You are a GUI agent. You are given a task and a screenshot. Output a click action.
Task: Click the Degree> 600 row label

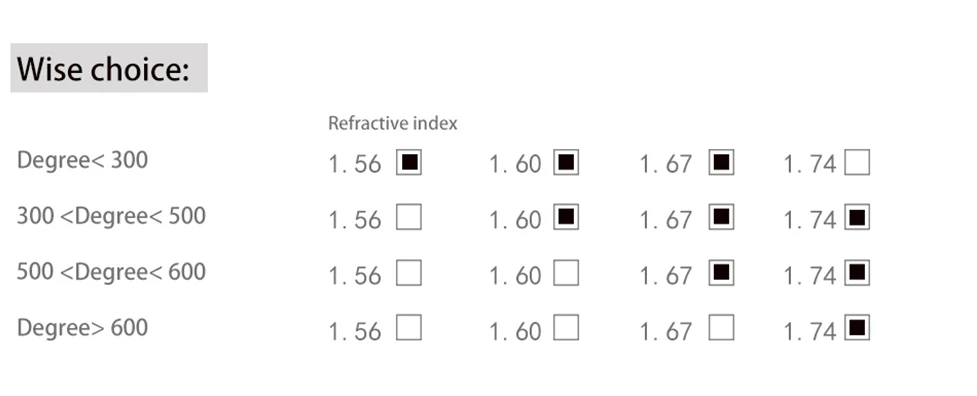[x=82, y=328]
